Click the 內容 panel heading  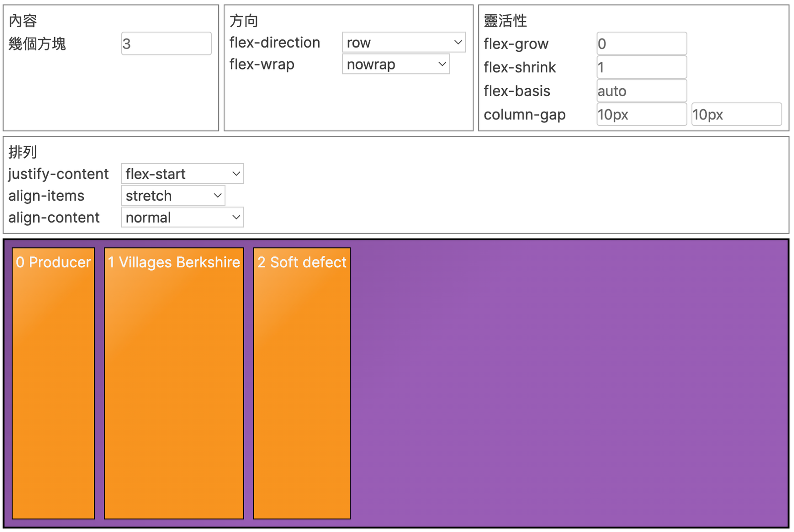pyautogui.click(x=23, y=21)
